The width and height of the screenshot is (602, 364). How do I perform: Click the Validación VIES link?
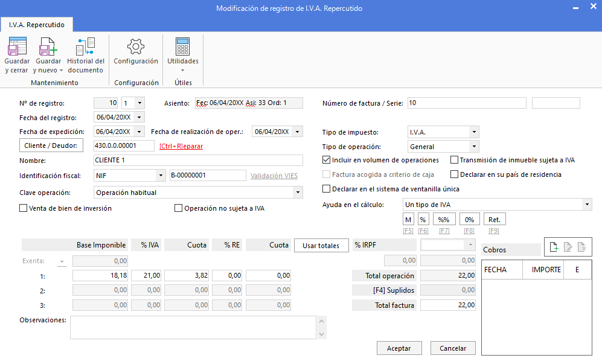coord(274,176)
